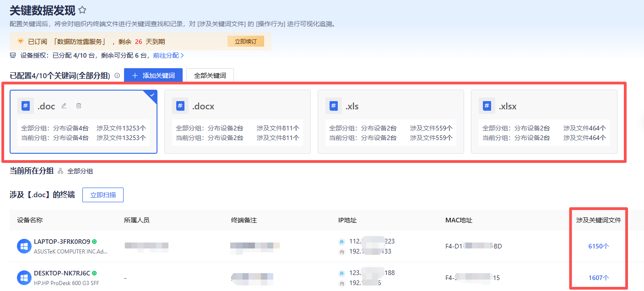
Task: Click the hash icon on the .xlsx keyword card
Action: tap(486, 106)
